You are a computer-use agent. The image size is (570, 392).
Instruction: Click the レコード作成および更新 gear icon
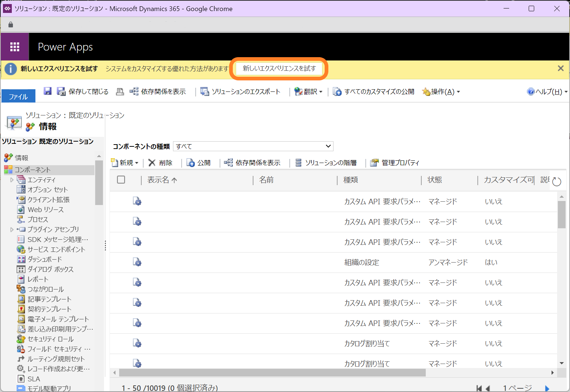[21, 369]
